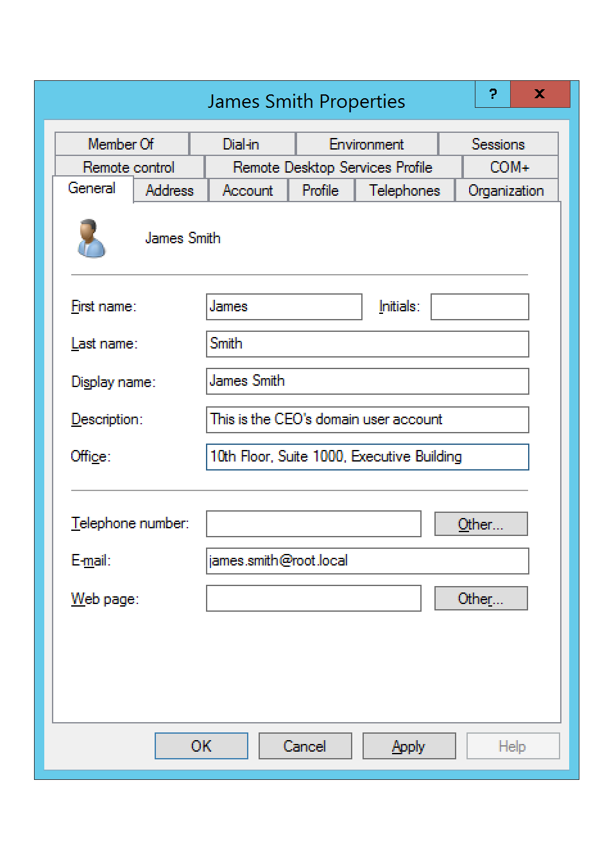Click the Telephone number label
The image size is (616, 864).
pyautogui.click(x=130, y=523)
